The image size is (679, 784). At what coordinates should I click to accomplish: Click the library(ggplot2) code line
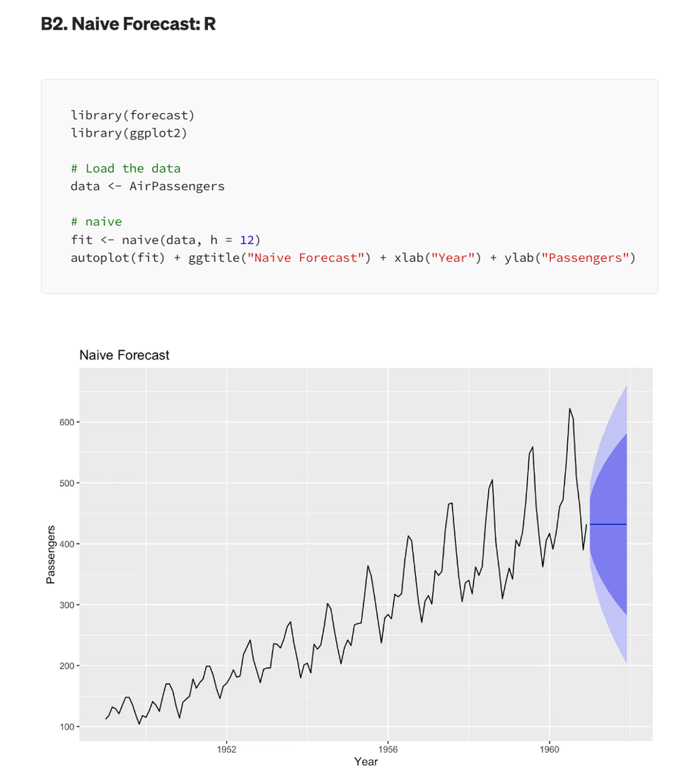[129, 132]
